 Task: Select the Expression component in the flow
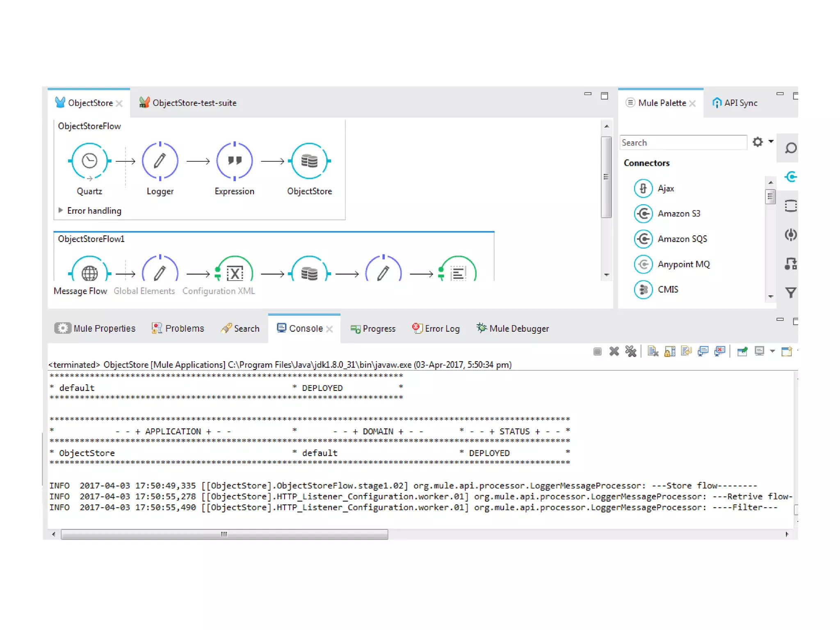(x=234, y=161)
